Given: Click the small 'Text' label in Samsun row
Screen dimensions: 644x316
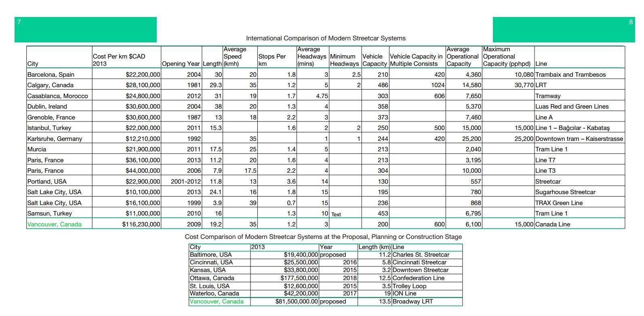Looking at the screenshot, I should coord(336,215).
